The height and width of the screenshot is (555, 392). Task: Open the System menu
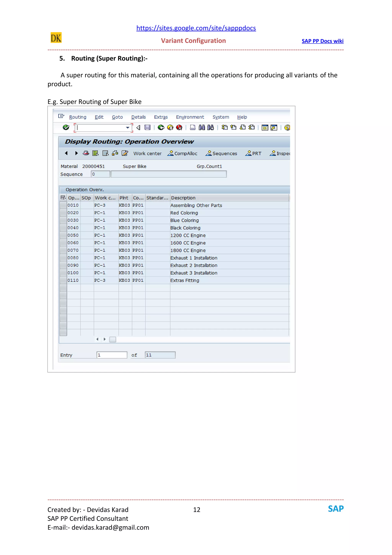pos(221,117)
